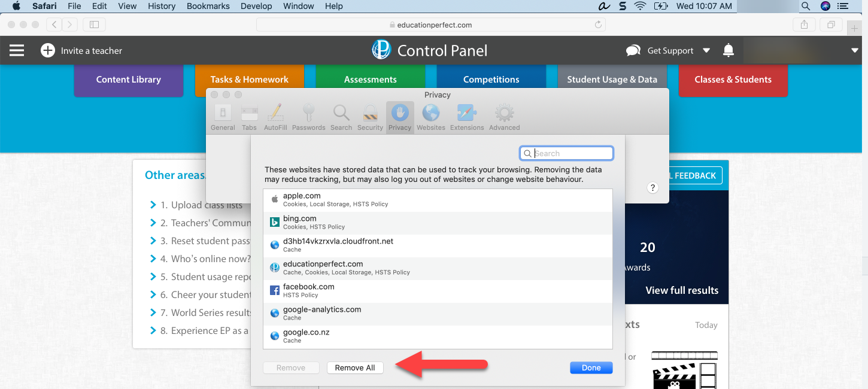
Task: Go forward using Safari forward arrow
Action: point(70,25)
